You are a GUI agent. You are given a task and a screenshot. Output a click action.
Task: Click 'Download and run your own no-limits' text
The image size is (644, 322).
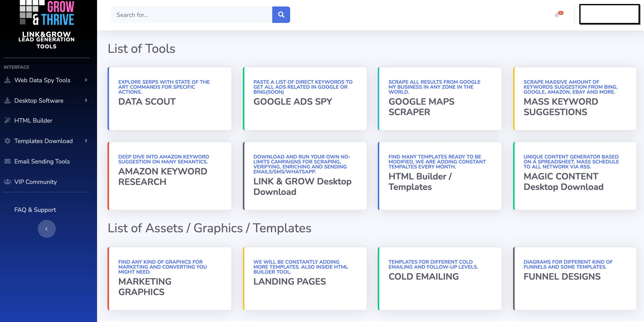tap(302, 164)
